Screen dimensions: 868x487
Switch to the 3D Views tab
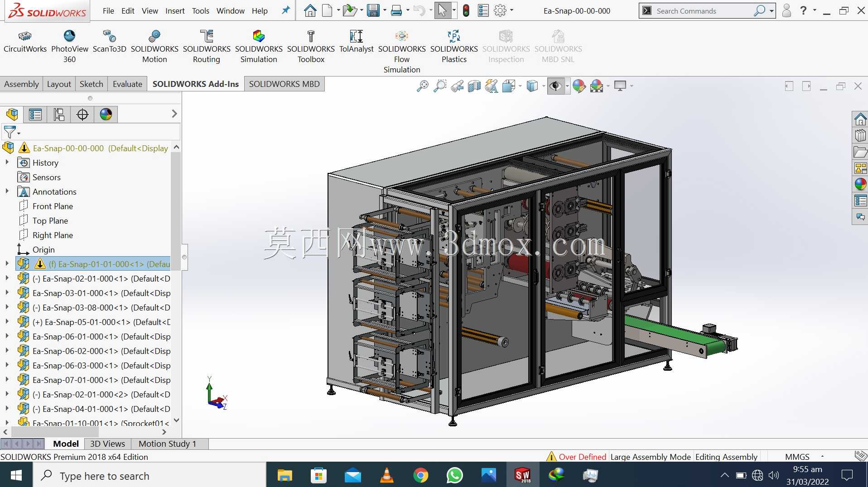[x=107, y=444]
